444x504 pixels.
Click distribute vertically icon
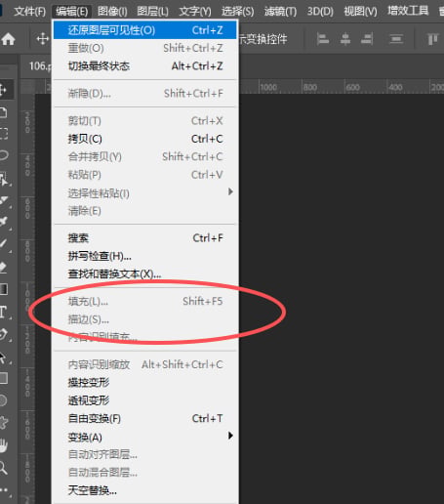click(396, 39)
